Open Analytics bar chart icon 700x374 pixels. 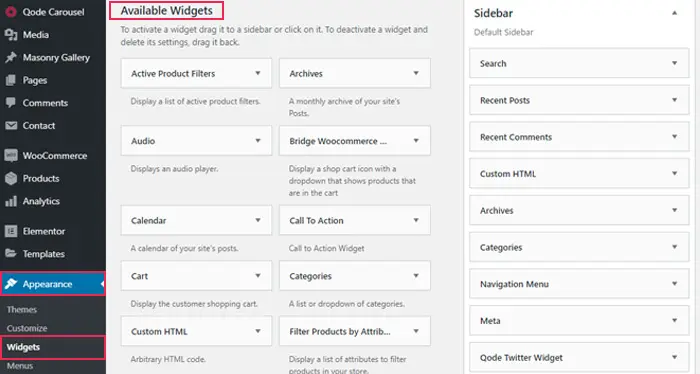11,201
